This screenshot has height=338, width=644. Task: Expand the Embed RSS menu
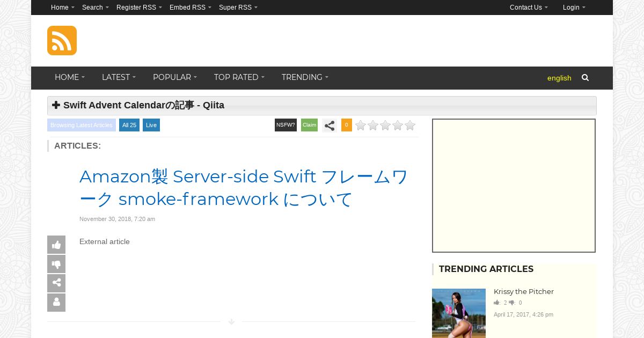[x=191, y=8]
